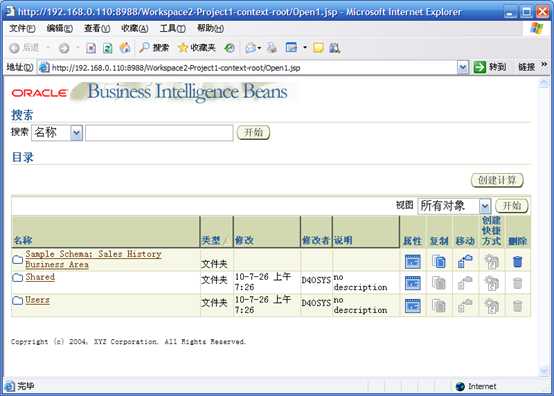Open Sample Schema: Sales History Business Area link
The image size is (554, 396).
(93, 259)
